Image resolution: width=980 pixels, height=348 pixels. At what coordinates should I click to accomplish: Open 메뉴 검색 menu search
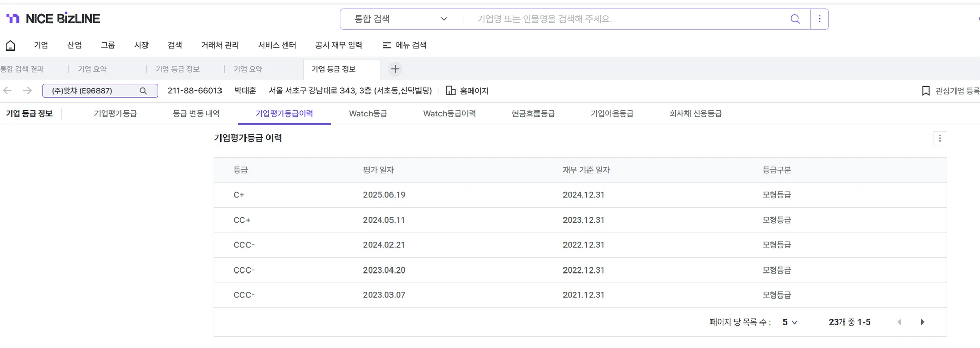point(405,45)
